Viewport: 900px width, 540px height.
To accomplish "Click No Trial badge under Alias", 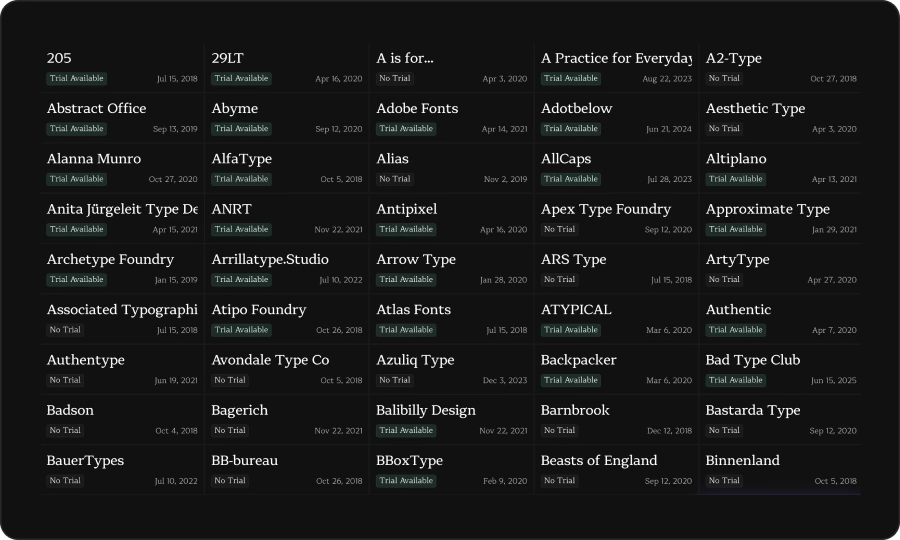I will (394, 179).
